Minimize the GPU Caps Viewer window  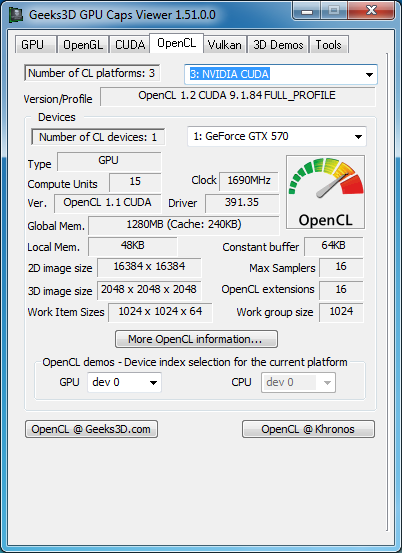pos(307,11)
